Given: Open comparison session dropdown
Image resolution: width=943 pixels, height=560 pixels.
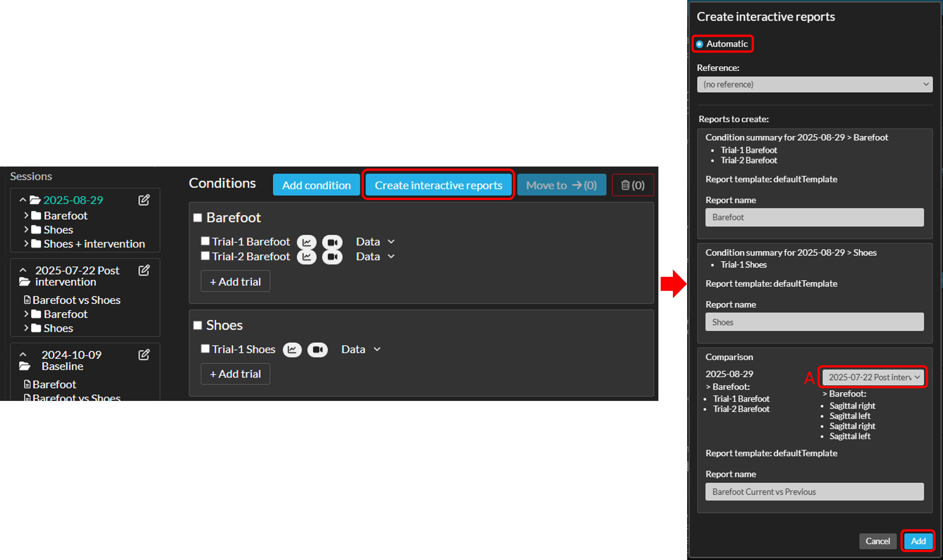Looking at the screenshot, I should [873, 377].
